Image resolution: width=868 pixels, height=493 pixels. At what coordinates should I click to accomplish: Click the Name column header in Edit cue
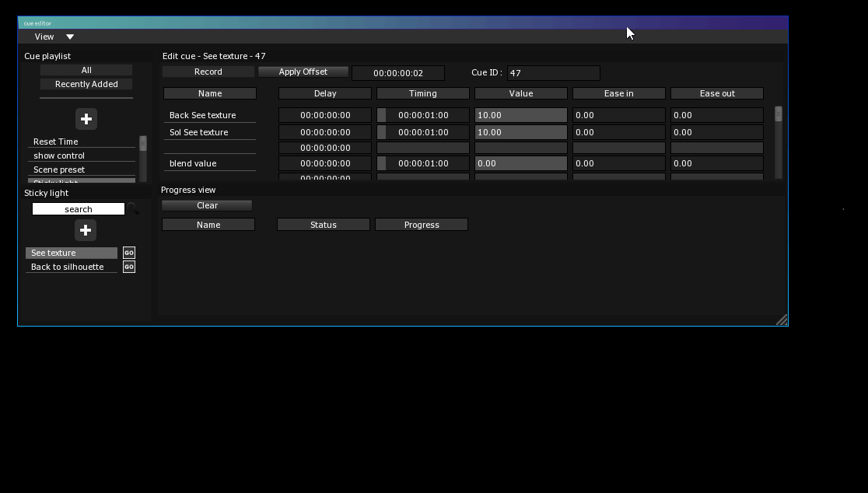click(210, 93)
